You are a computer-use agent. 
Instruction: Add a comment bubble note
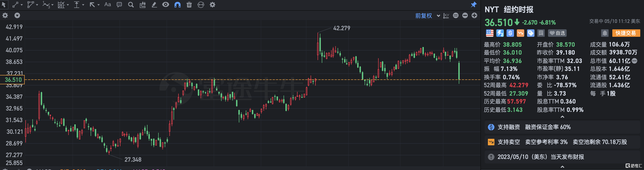(119, 4)
